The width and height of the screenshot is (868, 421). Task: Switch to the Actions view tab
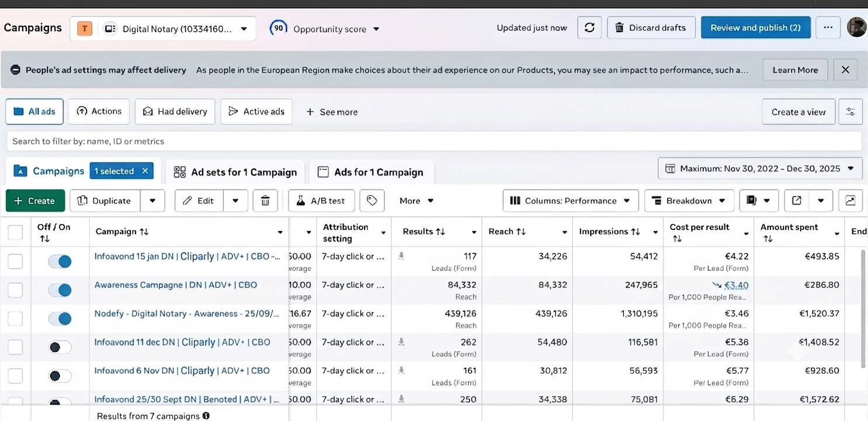pyautogui.click(x=99, y=111)
